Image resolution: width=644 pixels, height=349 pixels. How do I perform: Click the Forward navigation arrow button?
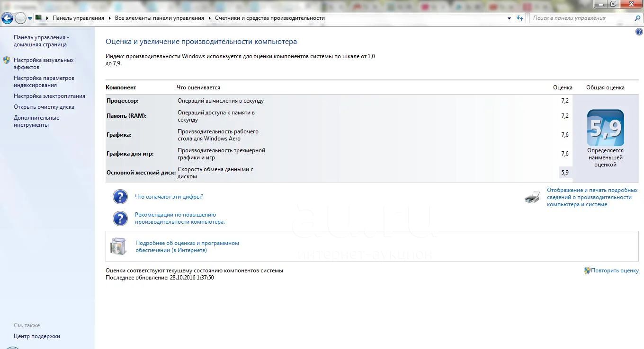[x=20, y=18]
